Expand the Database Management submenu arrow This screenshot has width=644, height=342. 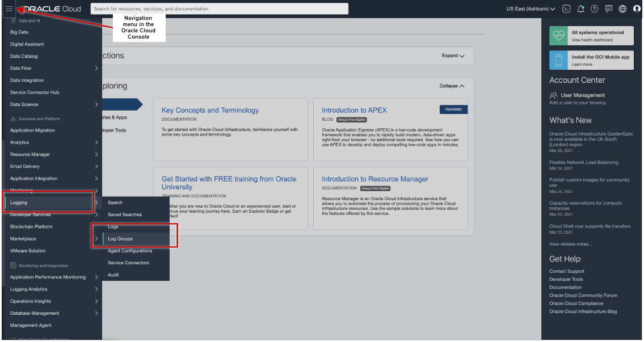pyautogui.click(x=96, y=313)
